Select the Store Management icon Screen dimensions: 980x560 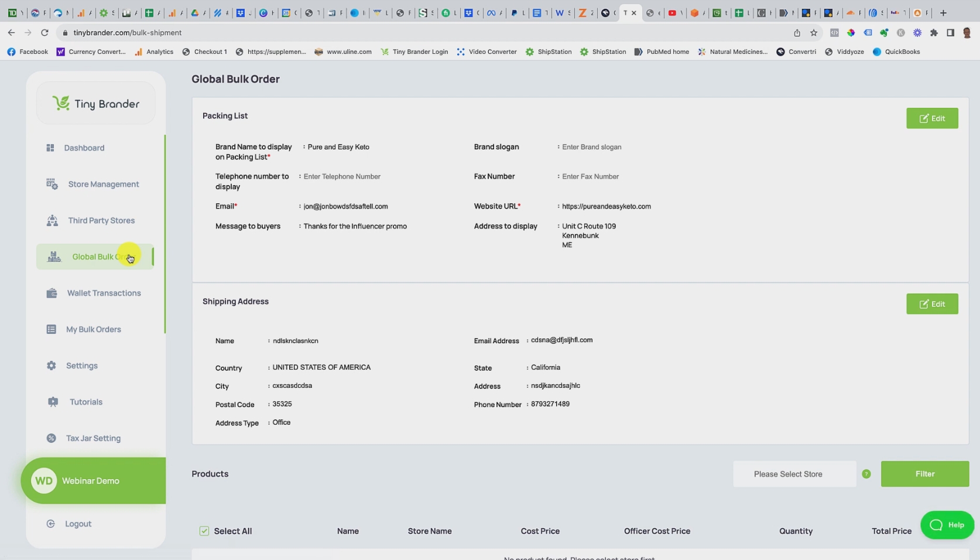(51, 184)
